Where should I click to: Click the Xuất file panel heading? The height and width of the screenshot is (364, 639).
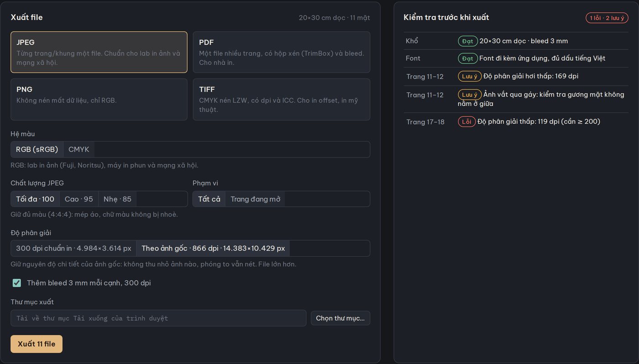pyautogui.click(x=26, y=17)
